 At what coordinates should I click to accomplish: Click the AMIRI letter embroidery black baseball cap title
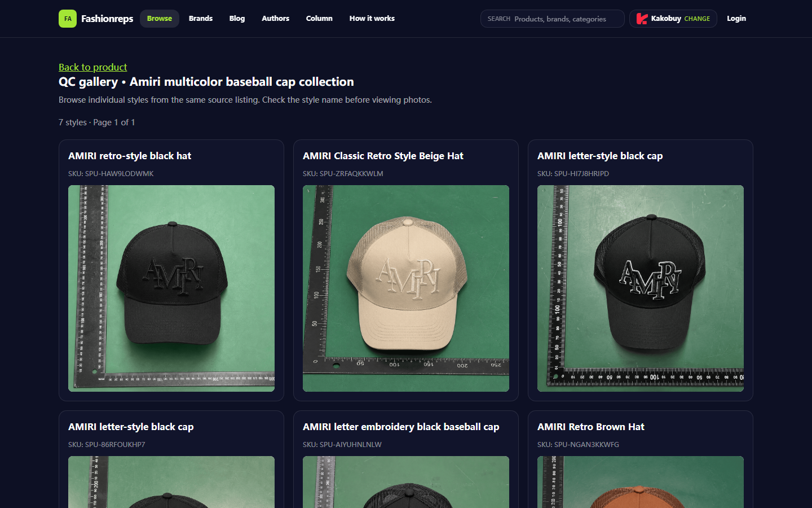401,427
